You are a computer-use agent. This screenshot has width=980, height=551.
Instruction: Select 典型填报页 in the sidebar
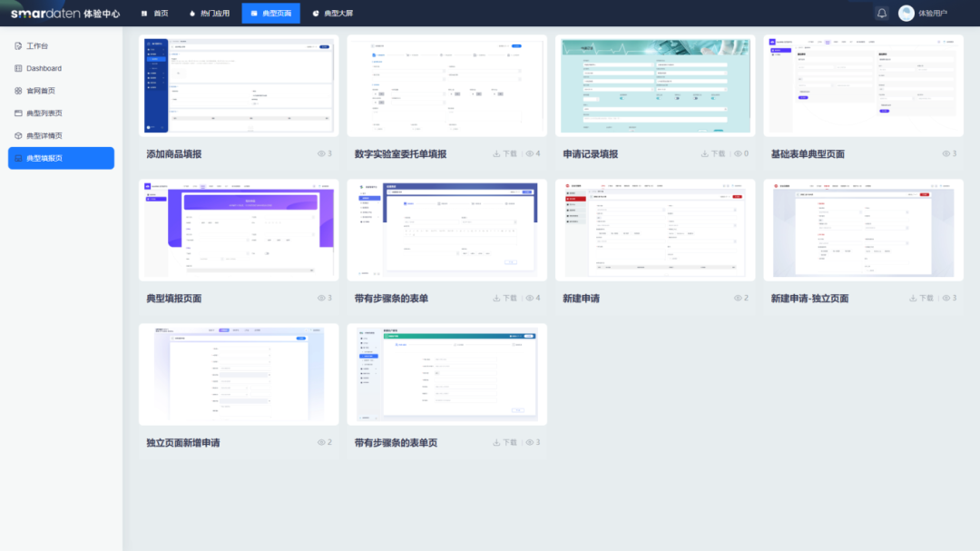tap(62, 158)
